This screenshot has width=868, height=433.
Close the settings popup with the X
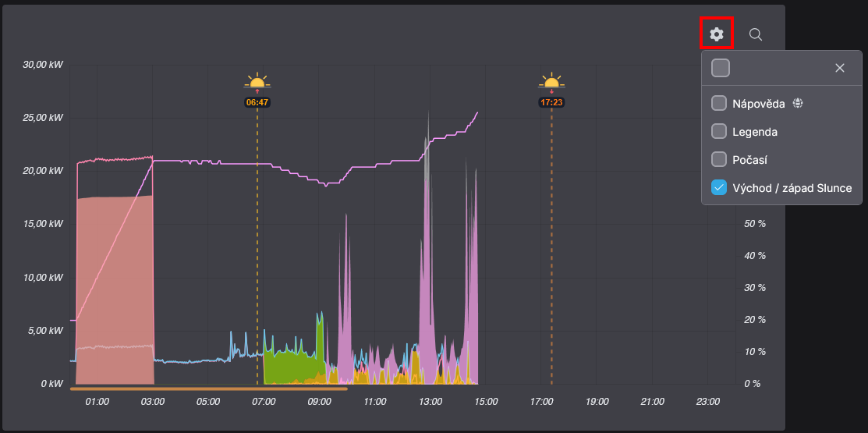point(840,68)
